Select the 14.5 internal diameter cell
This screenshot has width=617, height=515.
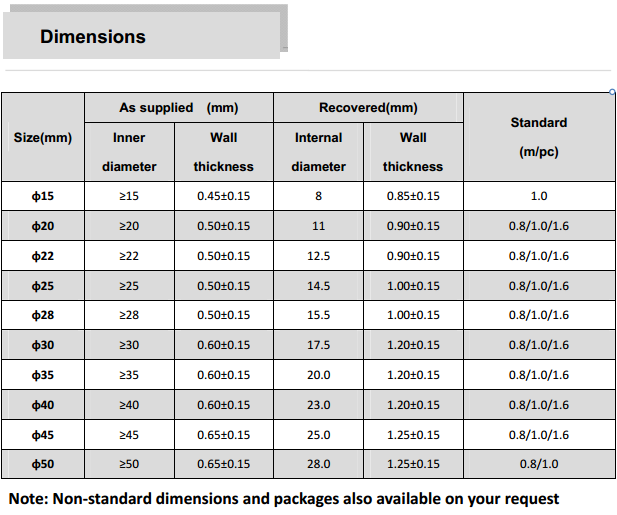(x=318, y=286)
